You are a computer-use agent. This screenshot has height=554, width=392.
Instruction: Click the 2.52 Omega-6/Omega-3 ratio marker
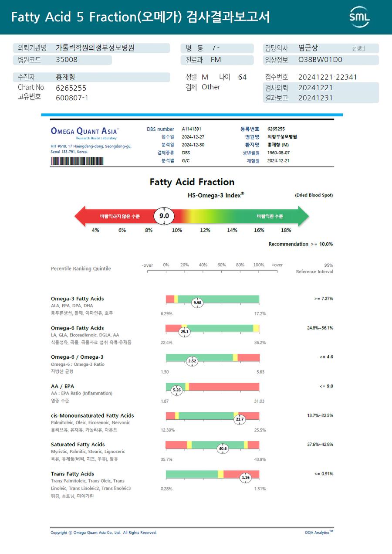[x=192, y=361]
